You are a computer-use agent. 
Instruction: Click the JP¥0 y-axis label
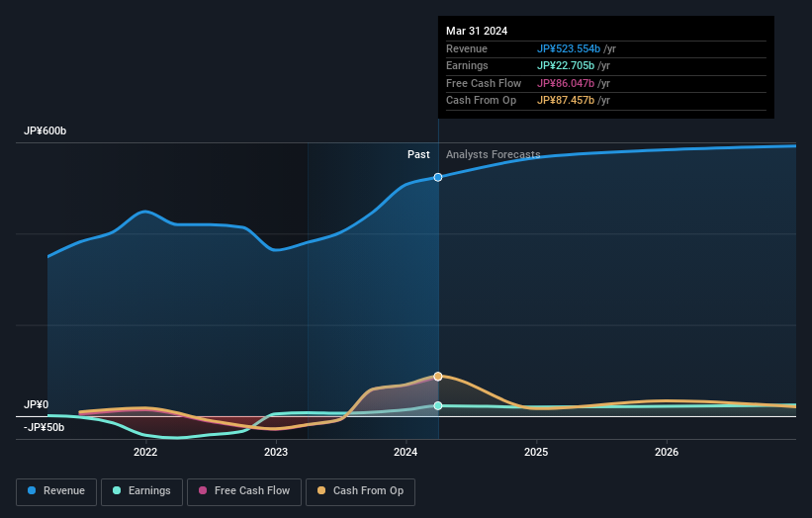pos(37,404)
